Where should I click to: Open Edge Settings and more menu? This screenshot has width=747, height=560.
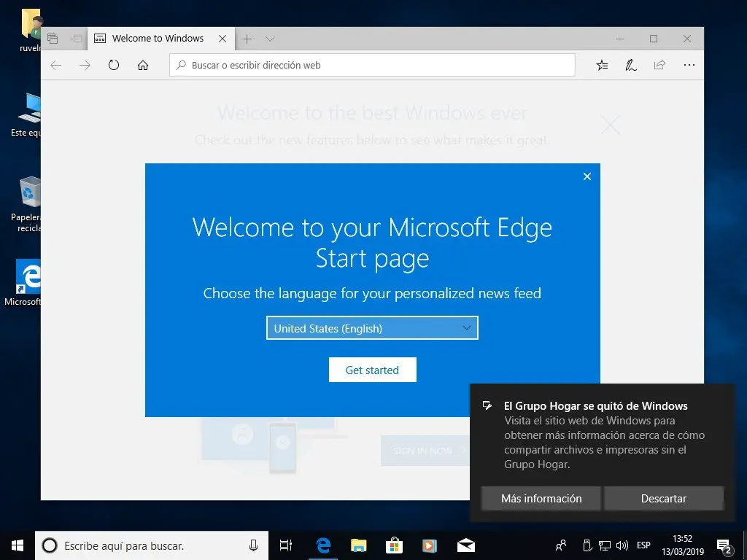689,65
